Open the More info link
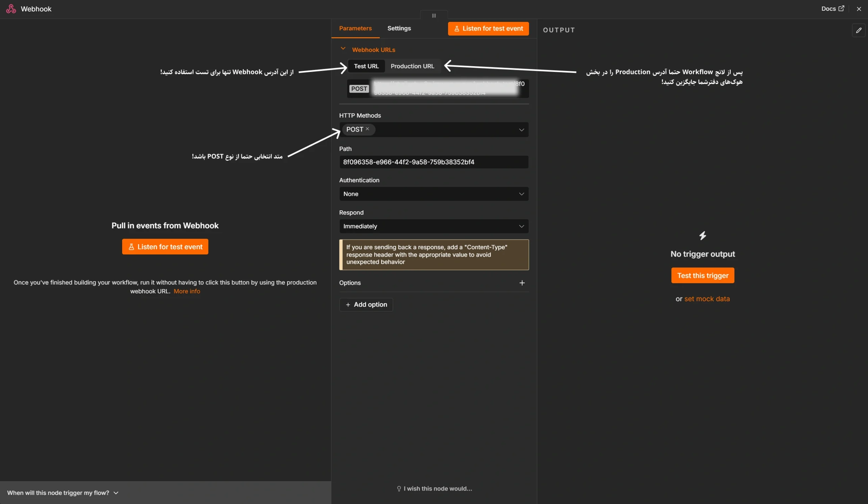 coord(187,291)
